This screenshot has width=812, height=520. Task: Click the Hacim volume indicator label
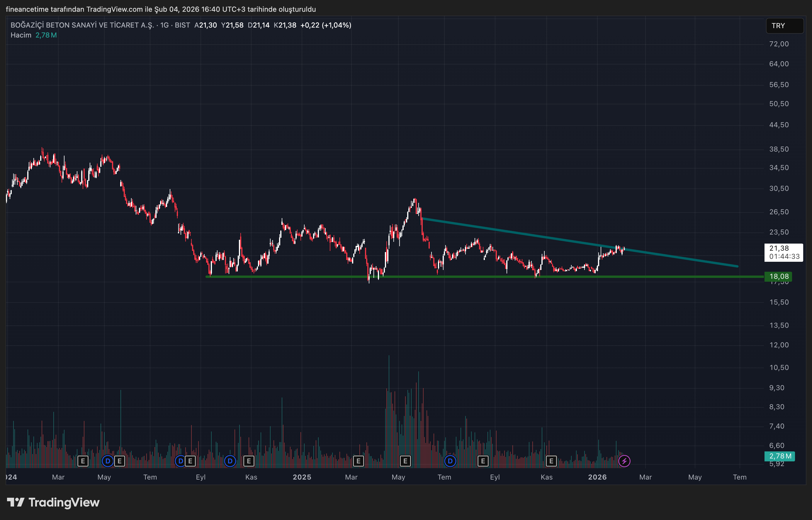[x=21, y=35]
